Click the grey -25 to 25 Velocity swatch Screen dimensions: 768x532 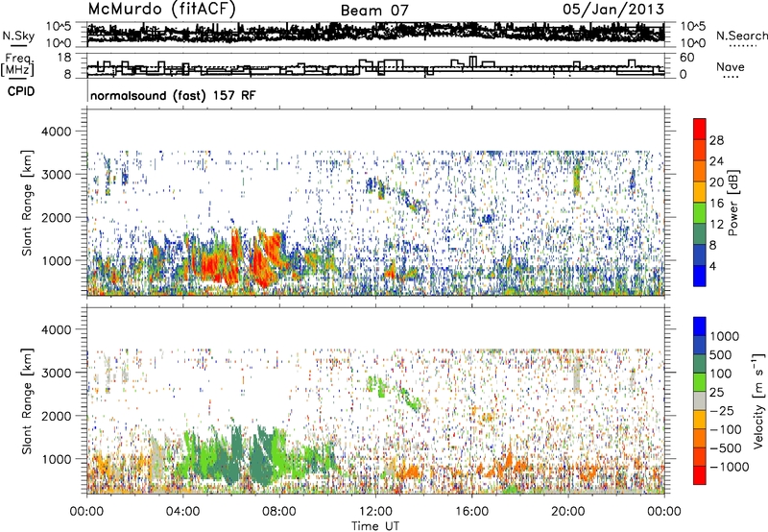pos(700,400)
